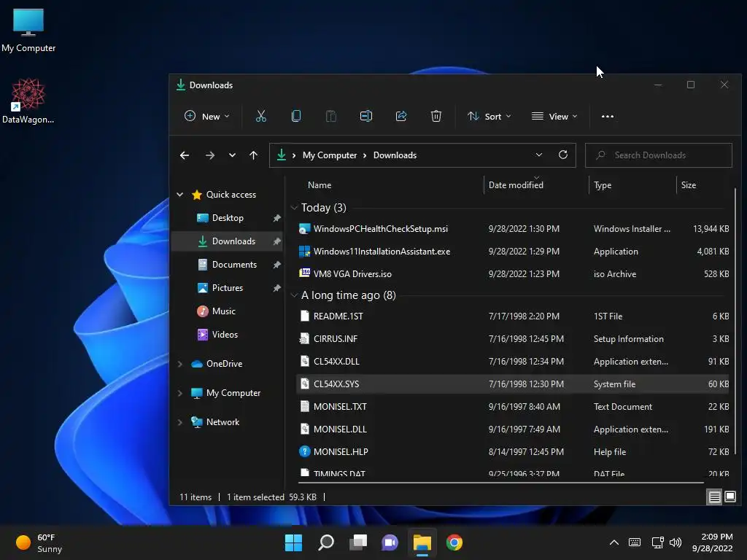
Task: Open the Chat app on the taskbar
Action: (390, 542)
